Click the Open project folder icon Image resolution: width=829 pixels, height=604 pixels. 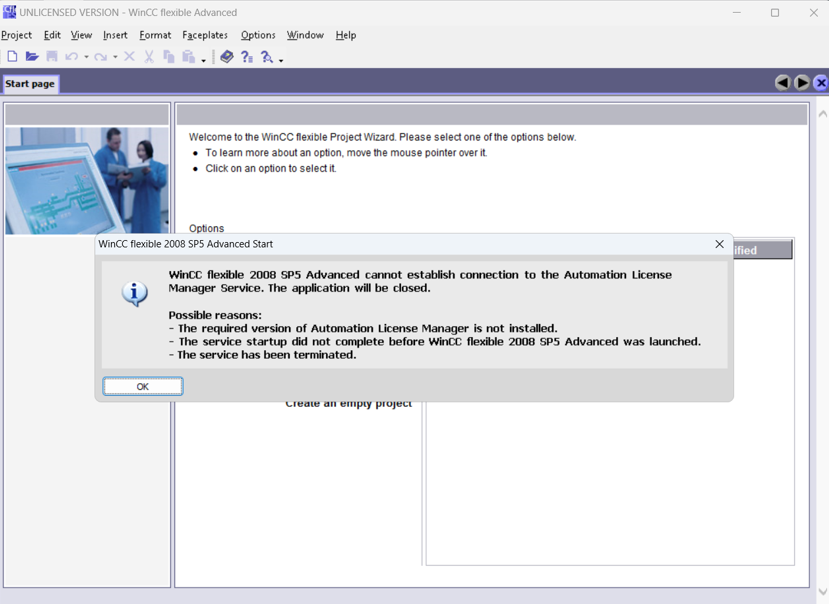click(x=32, y=57)
